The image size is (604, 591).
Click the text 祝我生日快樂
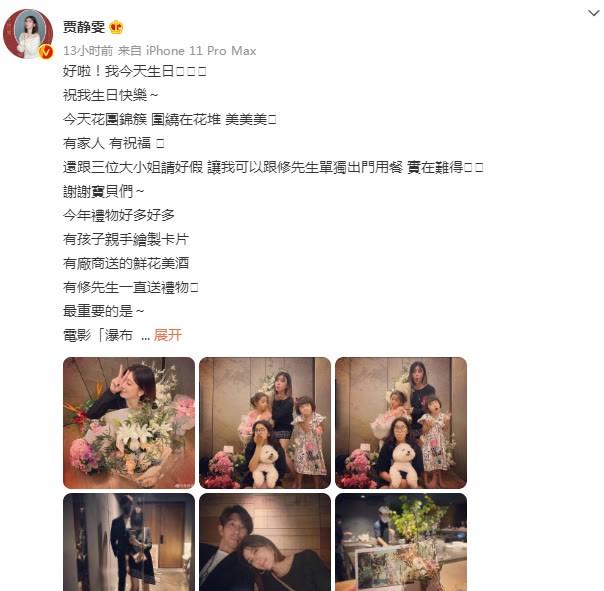click(x=111, y=95)
